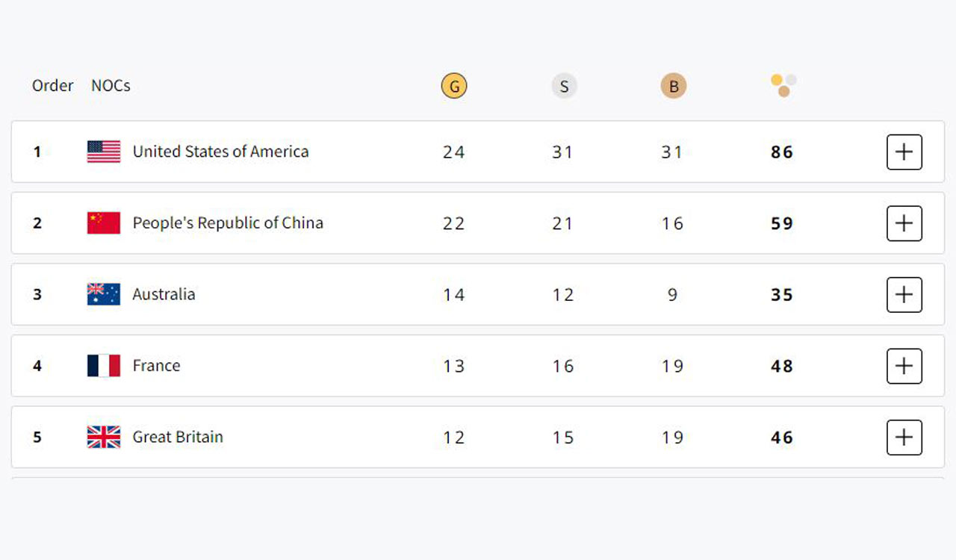
Task: Click the gold medal (G) column icon
Action: 454,86
